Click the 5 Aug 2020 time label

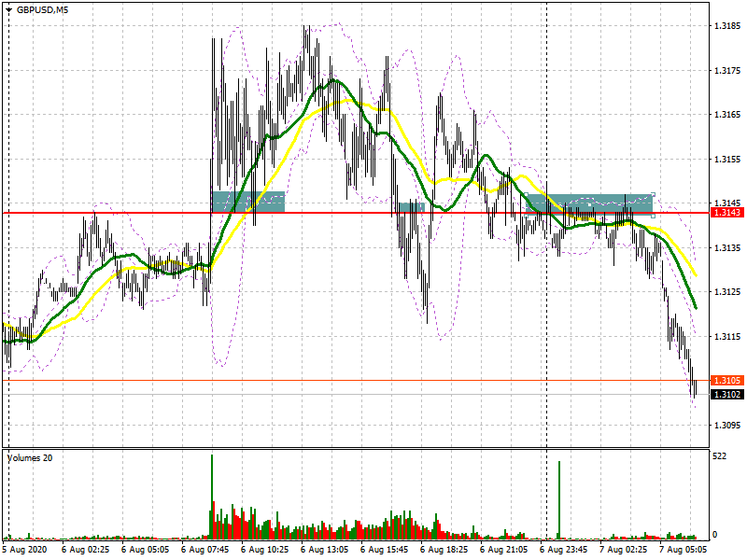coord(25,550)
